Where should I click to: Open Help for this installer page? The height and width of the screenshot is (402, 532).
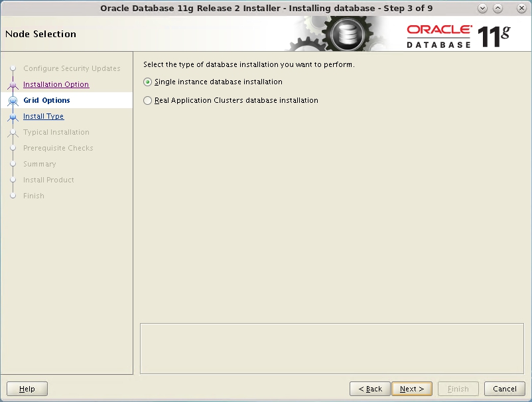click(27, 389)
